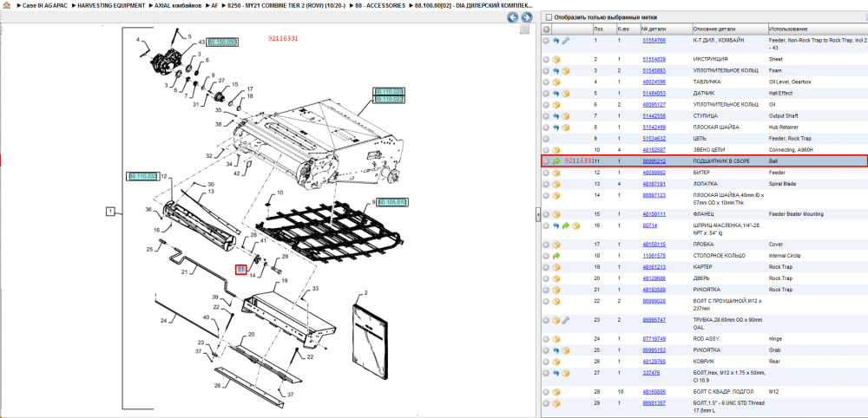Sort by 'Использование' column header

tap(788, 29)
